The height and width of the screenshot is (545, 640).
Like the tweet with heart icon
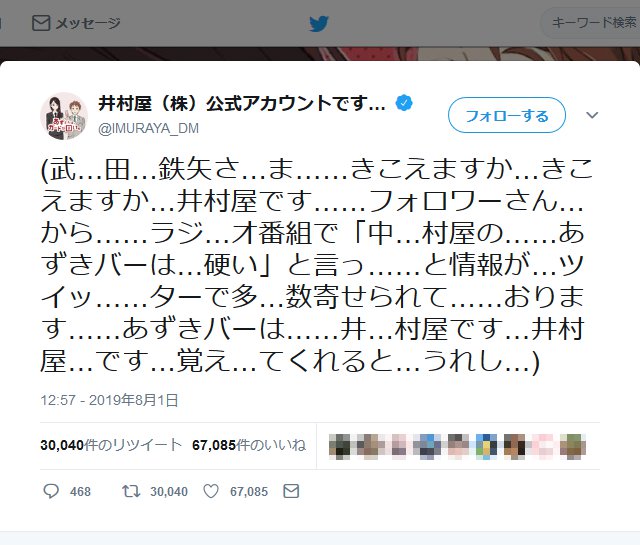211,491
